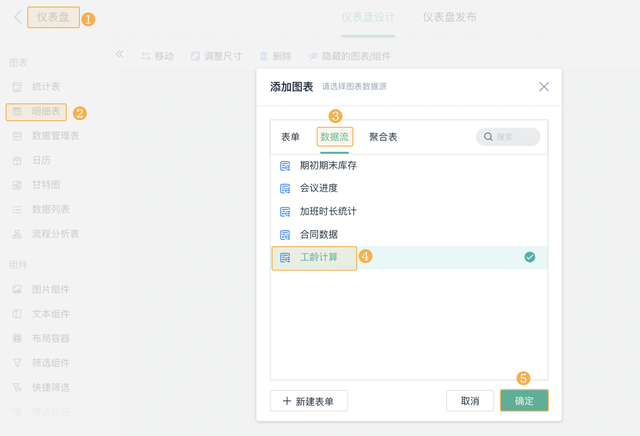640x436 pixels.
Task: Click the search magnifier icon
Action: pyautogui.click(x=488, y=137)
